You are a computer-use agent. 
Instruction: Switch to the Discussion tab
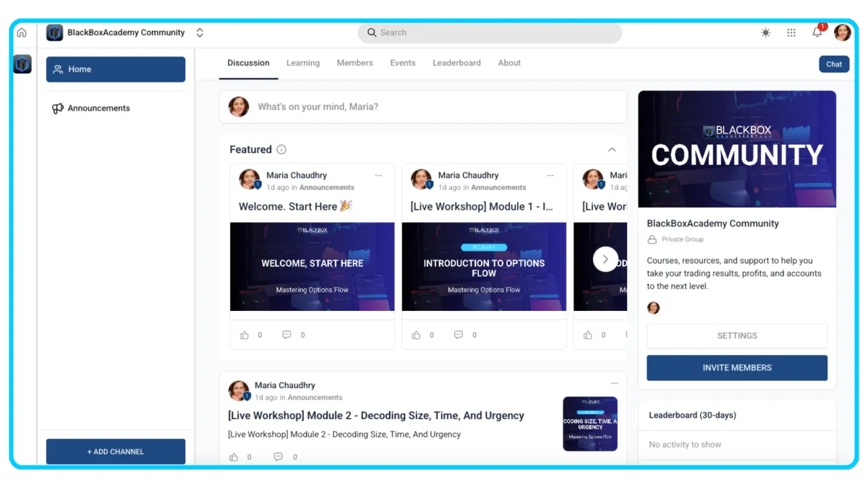point(248,63)
